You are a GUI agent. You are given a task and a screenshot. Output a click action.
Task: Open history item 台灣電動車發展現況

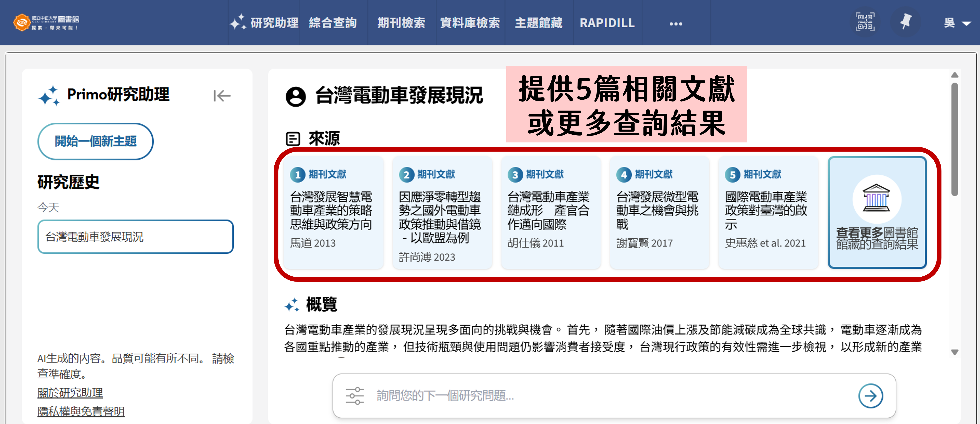coord(135,237)
